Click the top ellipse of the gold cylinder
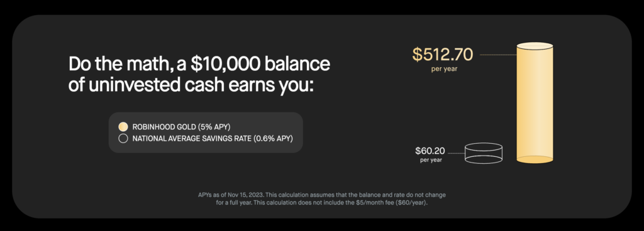The height and width of the screenshot is (231, 644). (535, 46)
